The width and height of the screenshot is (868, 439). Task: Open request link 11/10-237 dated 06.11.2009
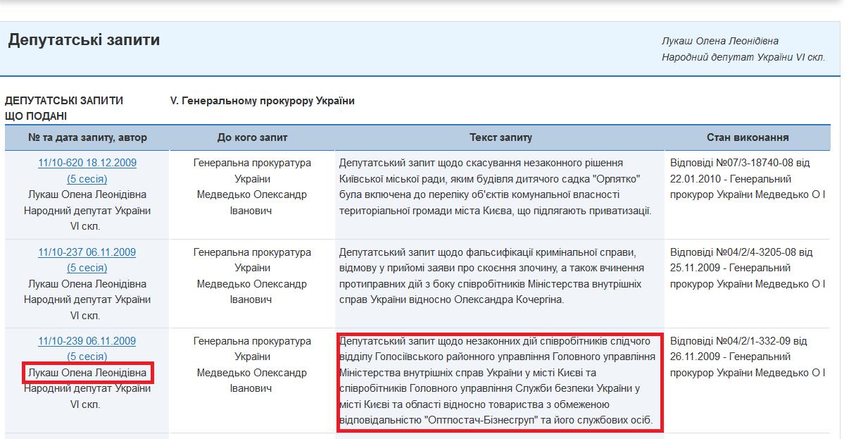[87, 252]
